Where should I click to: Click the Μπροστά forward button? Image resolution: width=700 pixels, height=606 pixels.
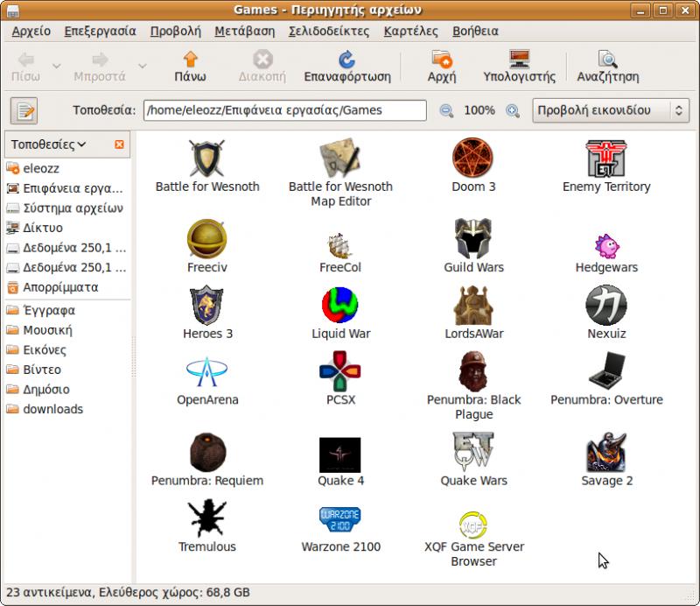[x=100, y=67]
